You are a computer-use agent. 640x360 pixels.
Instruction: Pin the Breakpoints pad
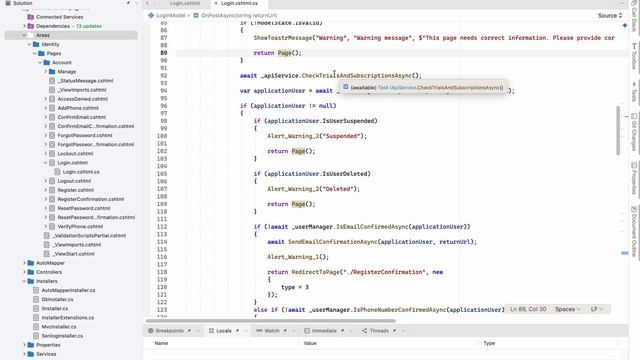tap(189, 331)
